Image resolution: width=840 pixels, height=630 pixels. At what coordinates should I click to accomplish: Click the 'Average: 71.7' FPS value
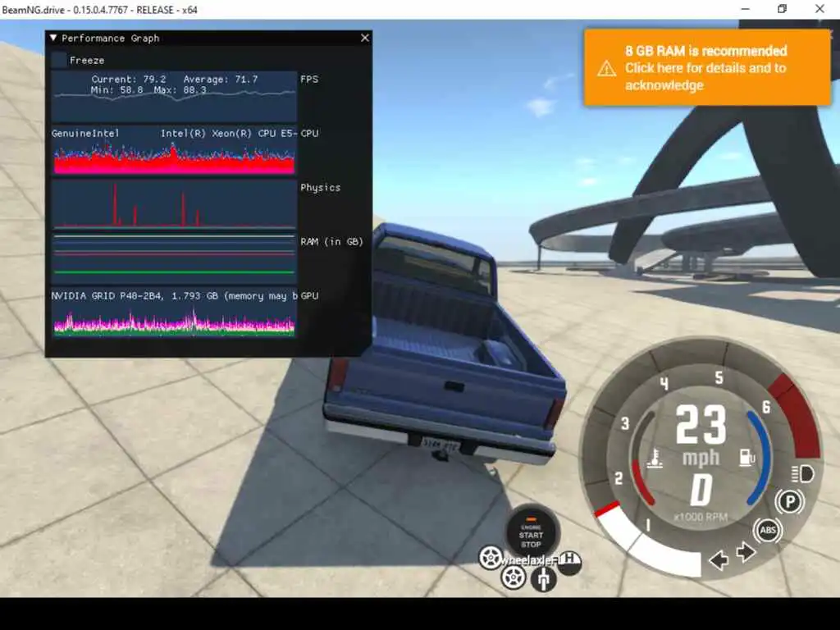(x=220, y=80)
